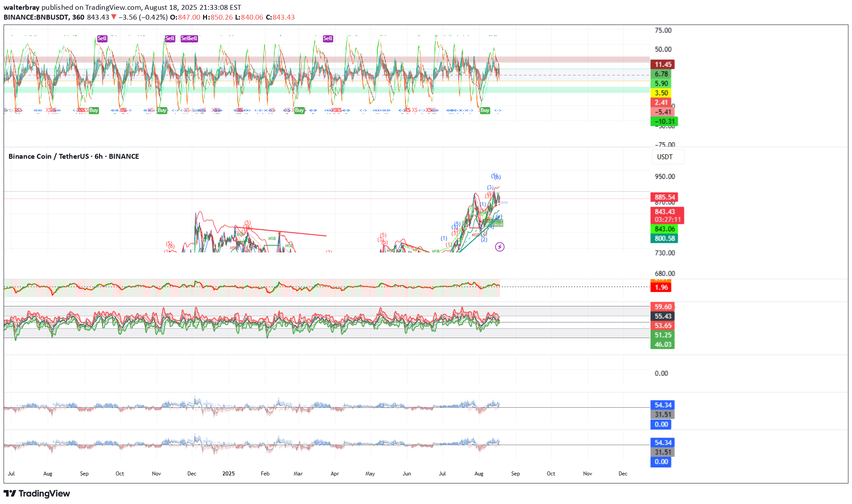Select the green 843.06 price label
Screen dimensions: 852x504
pos(664,229)
